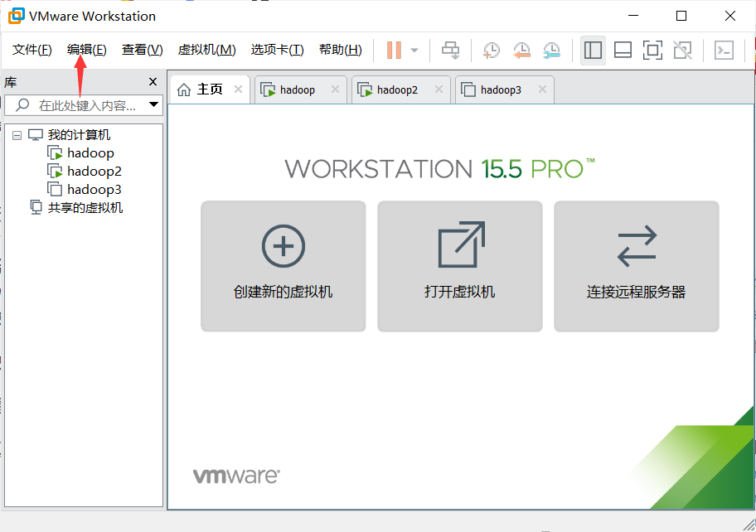Open the 虚拟机(M) menu
Image resolution: width=756 pixels, height=532 pixels.
coord(207,50)
